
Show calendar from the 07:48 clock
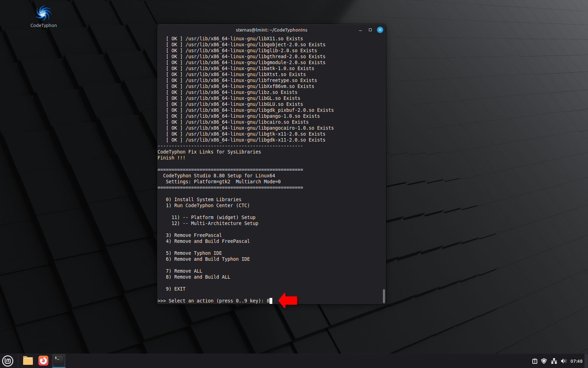click(x=576, y=361)
